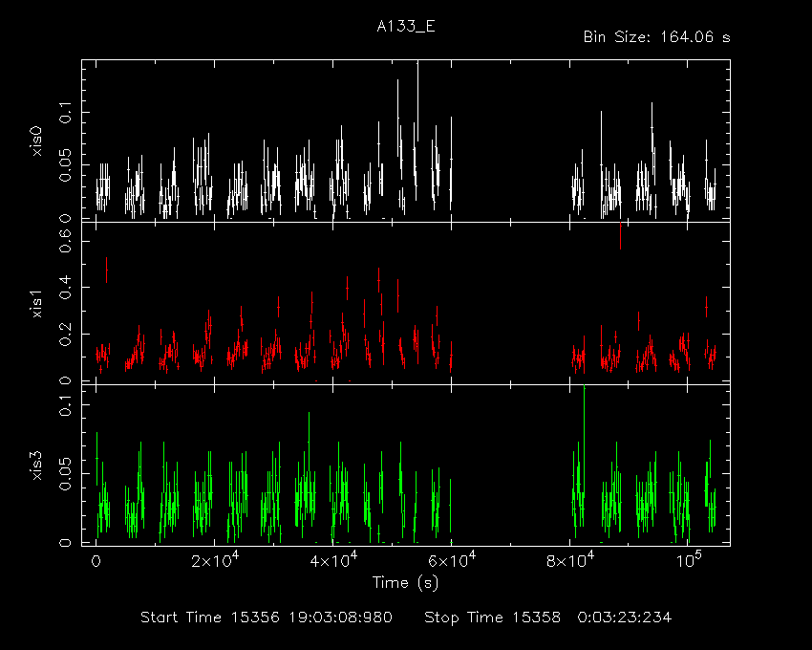
Task: Click the 0.05 tick label on xis0 axis
Action: tap(66, 165)
